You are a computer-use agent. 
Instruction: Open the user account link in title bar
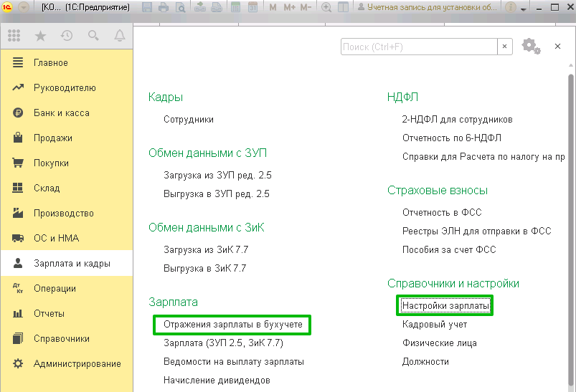point(428,7)
